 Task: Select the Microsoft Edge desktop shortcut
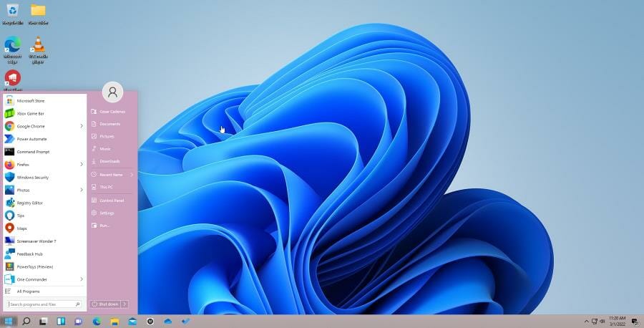pos(13,50)
